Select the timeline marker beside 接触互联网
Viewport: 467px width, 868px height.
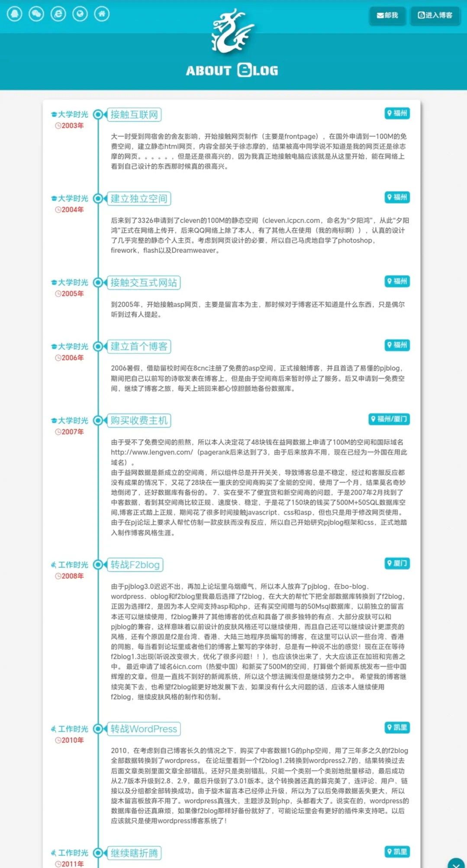[98, 114]
